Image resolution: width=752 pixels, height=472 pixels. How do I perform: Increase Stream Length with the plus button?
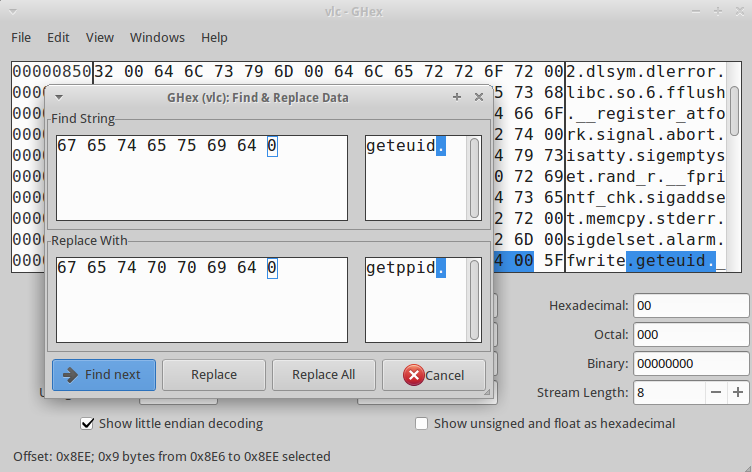click(738, 392)
